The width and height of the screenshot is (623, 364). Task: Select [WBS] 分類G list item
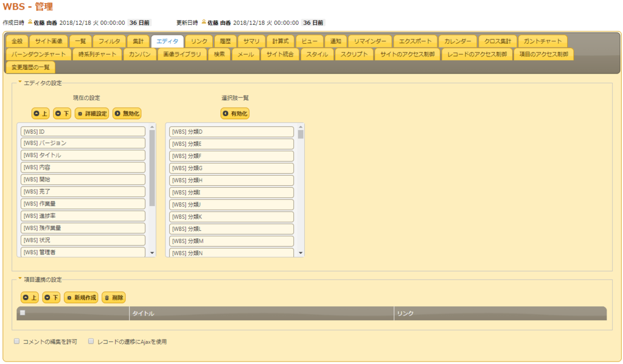coord(232,168)
